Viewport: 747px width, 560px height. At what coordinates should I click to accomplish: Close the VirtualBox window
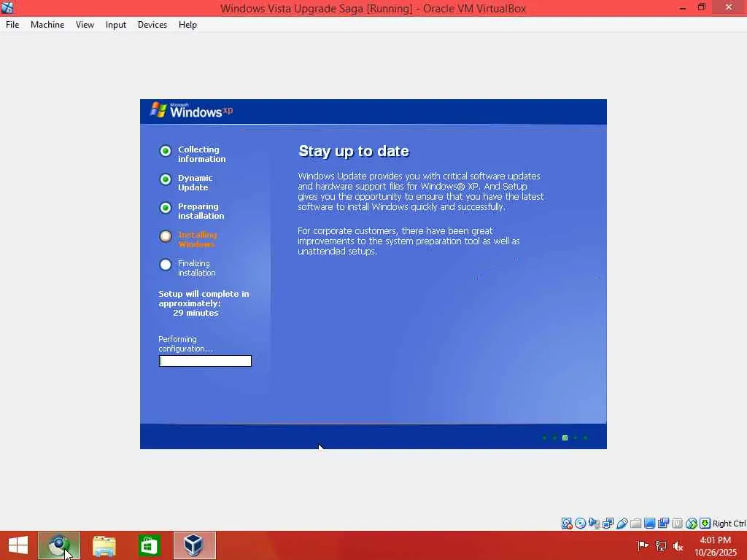tap(729, 7)
